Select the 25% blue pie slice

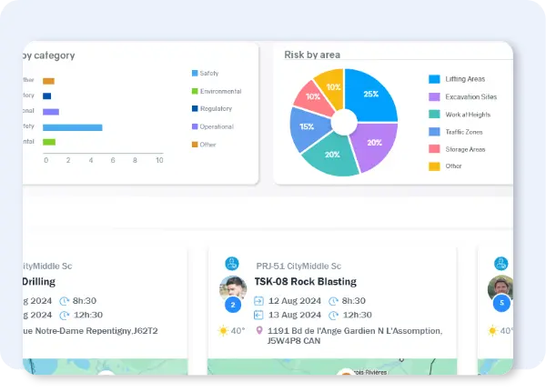pos(371,97)
